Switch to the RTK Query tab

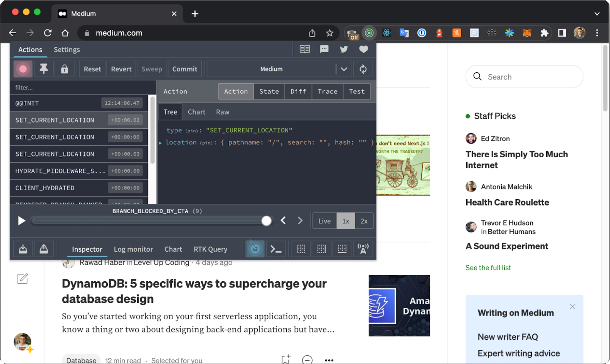(210, 249)
